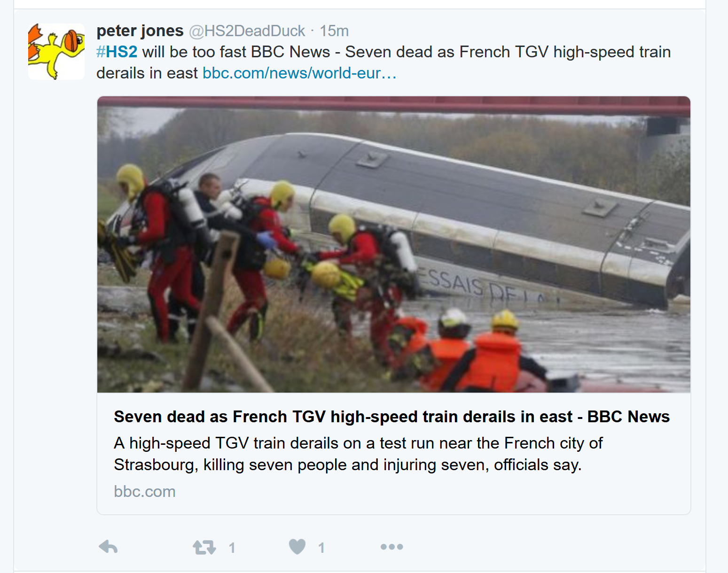Click the bbc.com source label

(145, 491)
